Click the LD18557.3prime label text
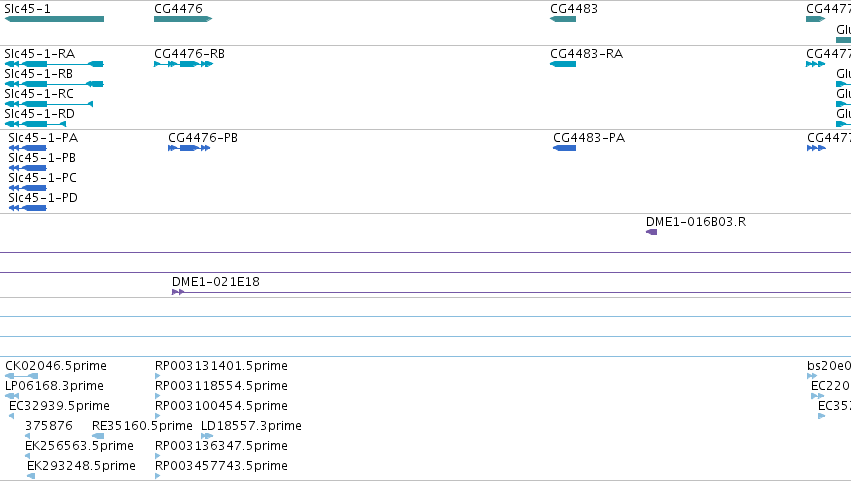Screen dimensions: 851x481 click(251, 426)
